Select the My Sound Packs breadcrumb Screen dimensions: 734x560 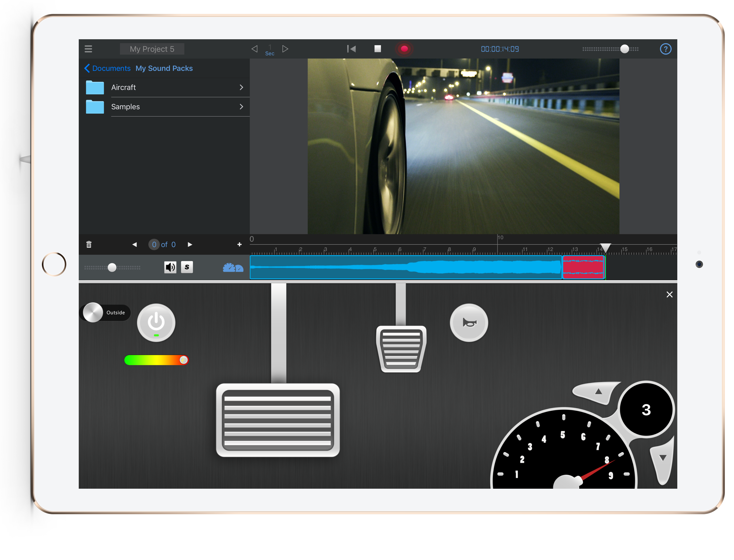tap(164, 68)
